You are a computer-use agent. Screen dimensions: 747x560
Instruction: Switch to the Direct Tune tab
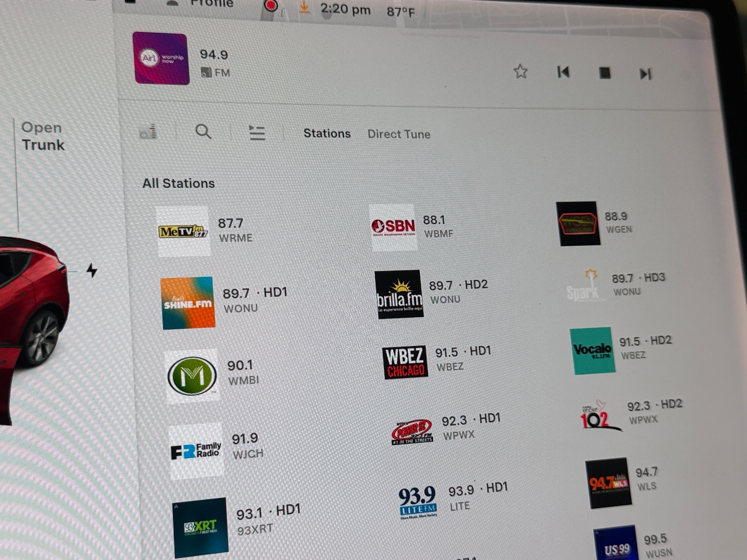tap(399, 134)
